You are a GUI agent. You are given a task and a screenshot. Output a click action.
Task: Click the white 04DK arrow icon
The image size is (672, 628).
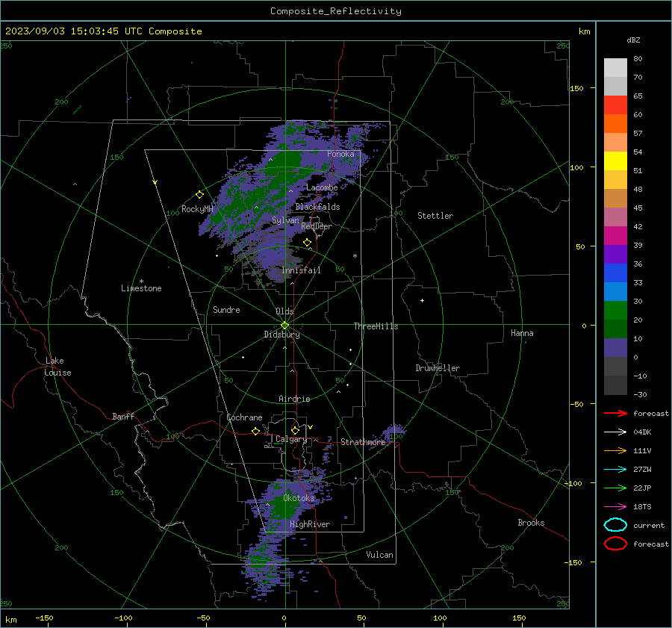(615, 432)
